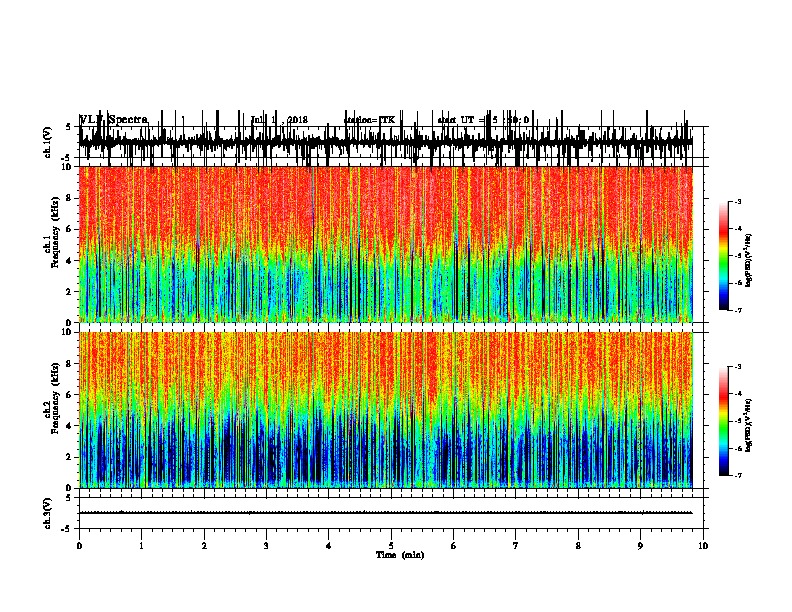Click the time axis tick label "1"
Screen dimensions: 792x612
(x=142, y=546)
